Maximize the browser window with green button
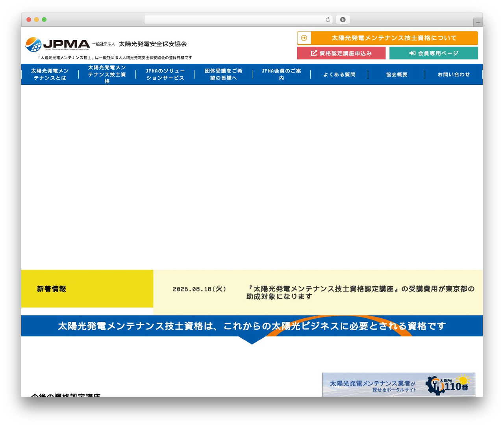Image resolution: width=504 pixels, height=427 pixels. 44,20
